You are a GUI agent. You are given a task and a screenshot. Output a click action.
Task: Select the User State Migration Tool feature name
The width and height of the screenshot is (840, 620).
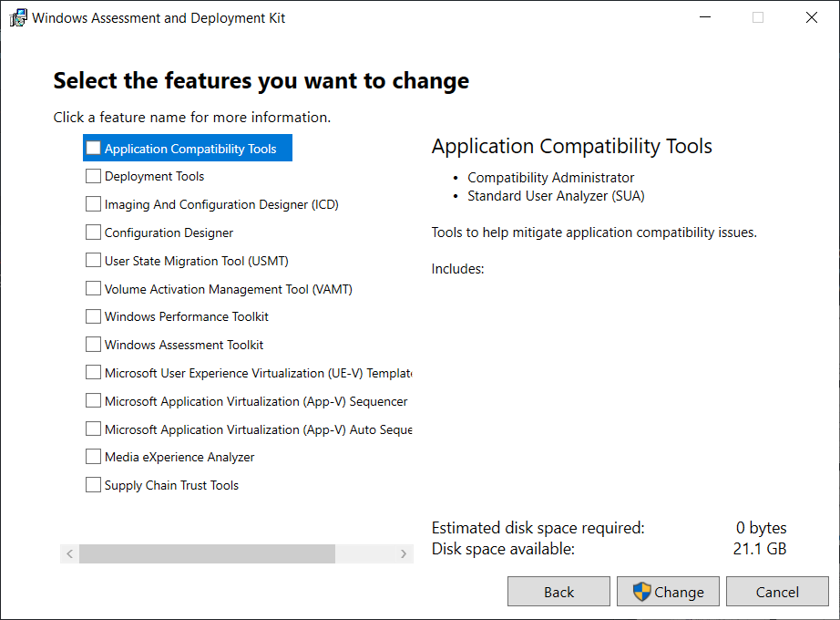point(196,261)
